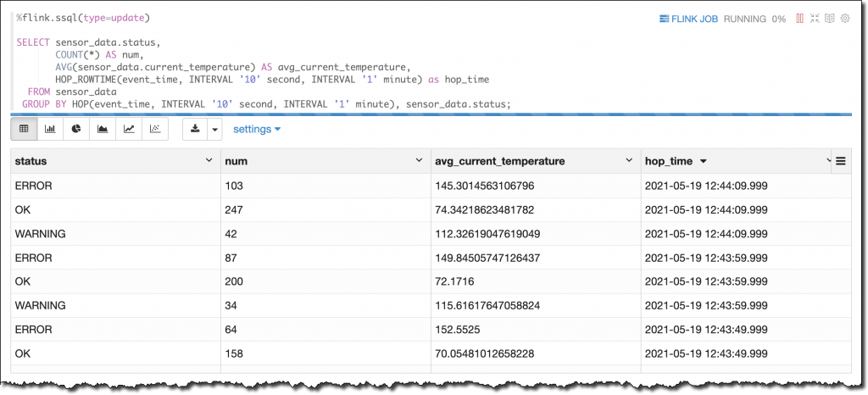Screen dimensions: 868x395
Task: Switch to table view
Action: point(24,129)
